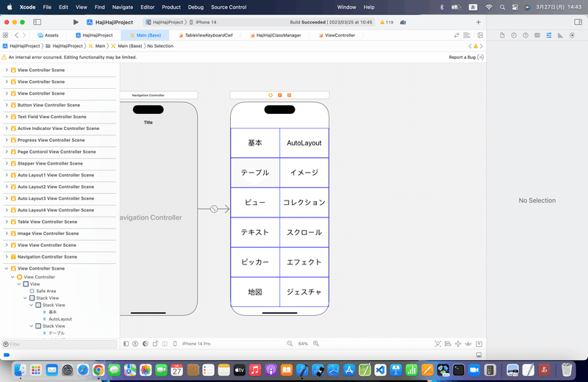Open Resolve Auto Layout Issues menu

(468, 344)
